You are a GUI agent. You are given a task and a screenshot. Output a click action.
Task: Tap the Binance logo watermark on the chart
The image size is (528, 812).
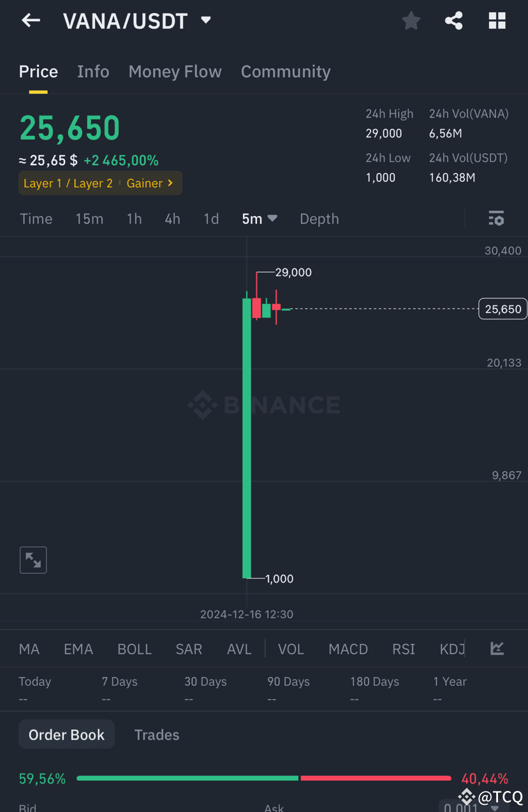click(x=264, y=404)
